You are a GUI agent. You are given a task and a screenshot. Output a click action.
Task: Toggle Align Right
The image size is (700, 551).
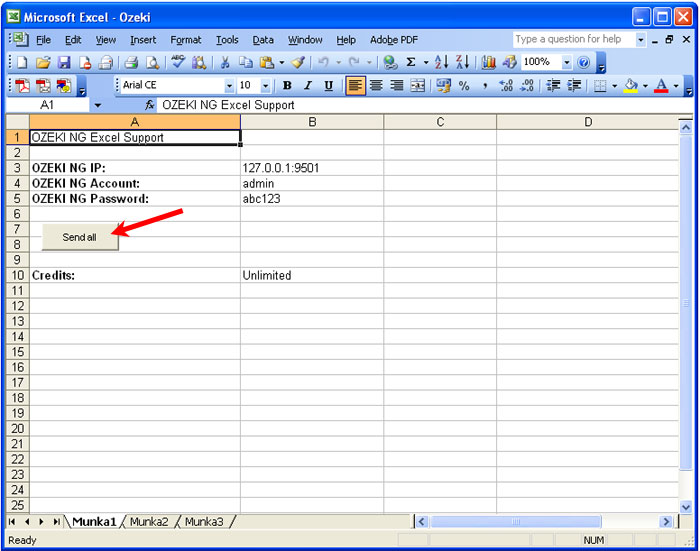[397, 86]
